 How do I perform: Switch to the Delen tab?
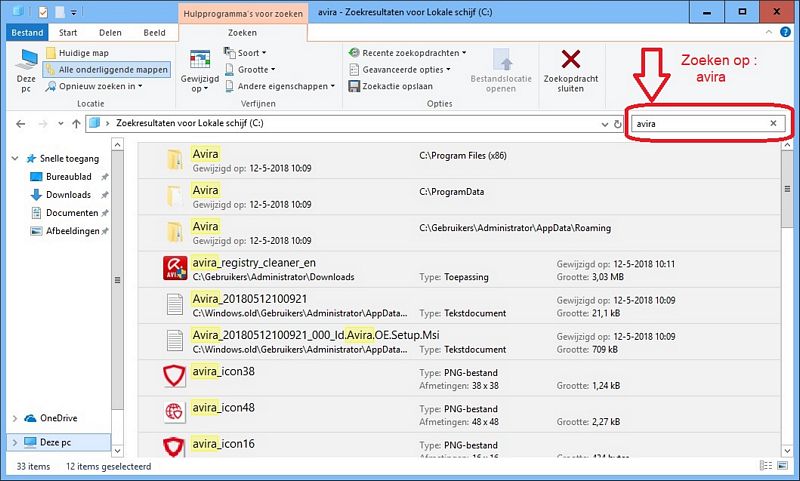(110, 33)
